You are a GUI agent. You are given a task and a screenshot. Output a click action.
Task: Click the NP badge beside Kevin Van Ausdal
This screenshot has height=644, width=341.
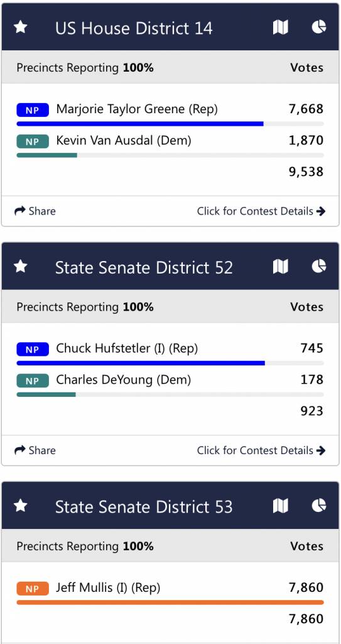click(33, 142)
